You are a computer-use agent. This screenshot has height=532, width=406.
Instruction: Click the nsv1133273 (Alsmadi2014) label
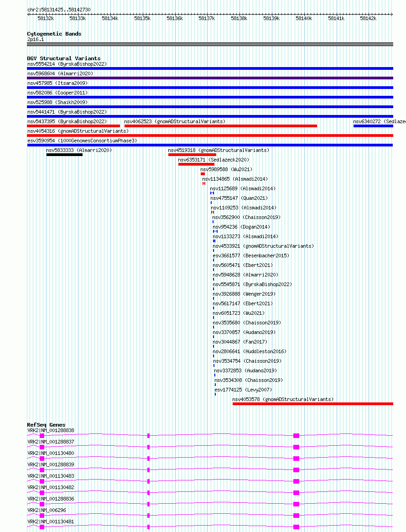pos(245,236)
